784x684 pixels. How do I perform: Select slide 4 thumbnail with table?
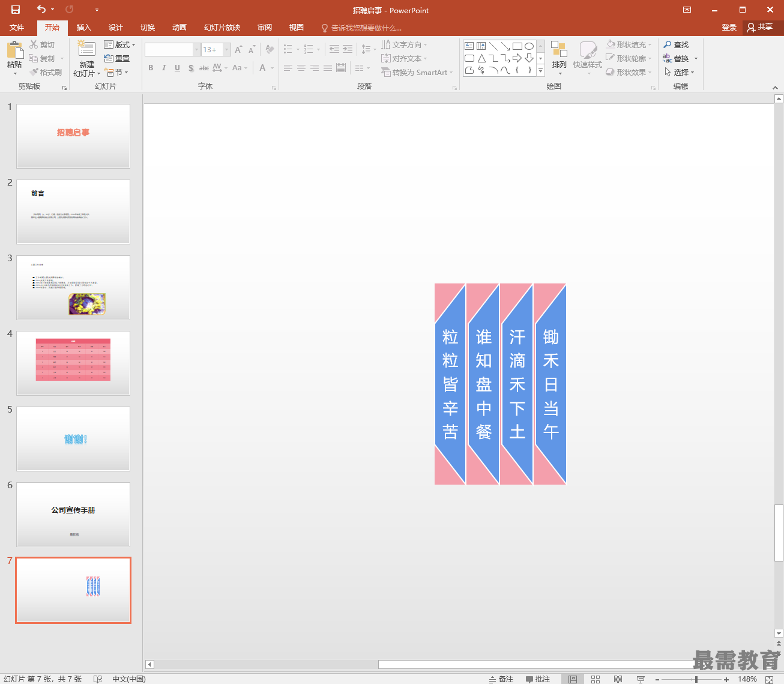(73, 363)
